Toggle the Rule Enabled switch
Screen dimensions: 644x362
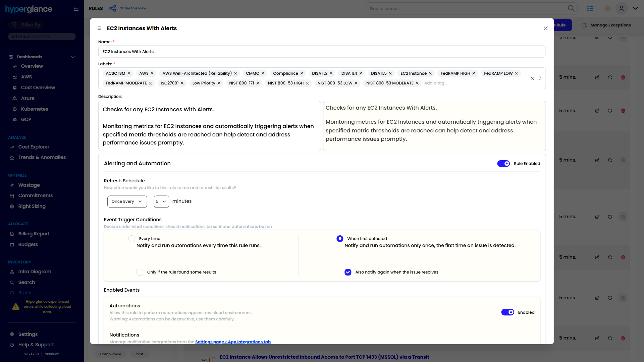503,164
